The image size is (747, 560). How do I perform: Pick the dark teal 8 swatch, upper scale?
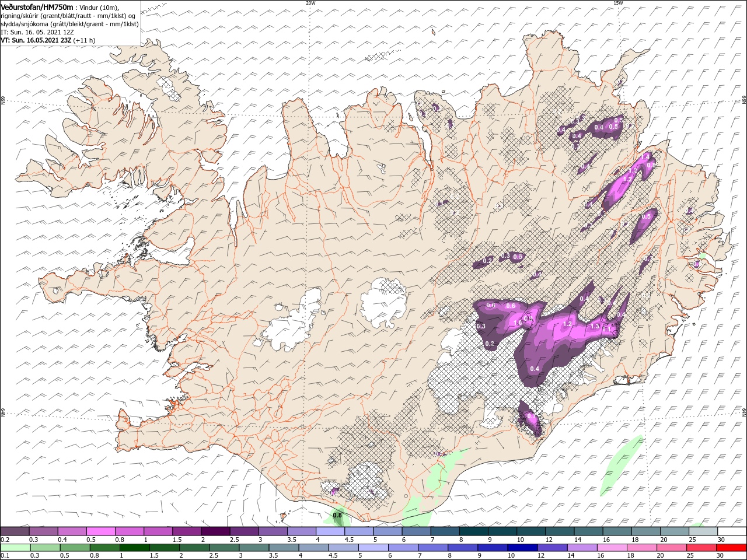click(473, 531)
